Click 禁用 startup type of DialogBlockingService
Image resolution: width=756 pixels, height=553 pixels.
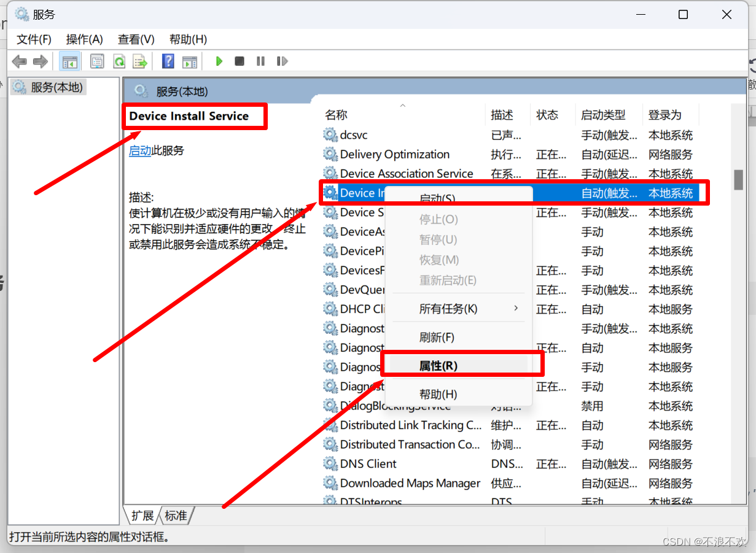[593, 406]
